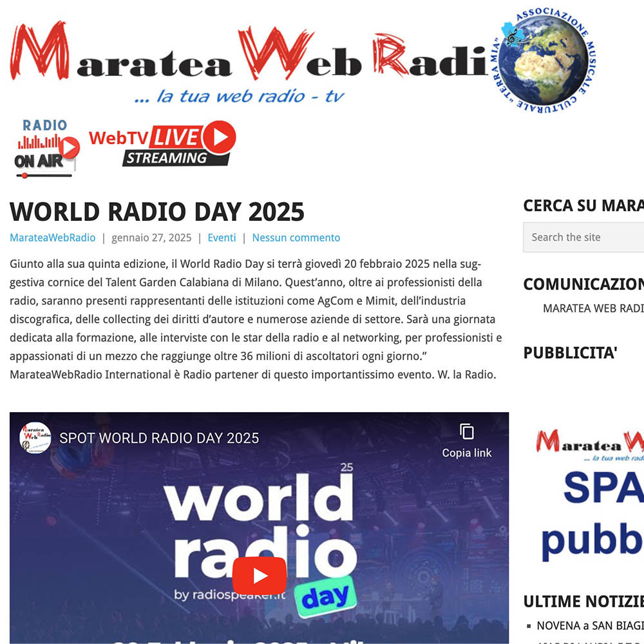This screenshot has height=644, width=644.
Task: Click the COMUNICAZIONI sidebar heading
Action: pyautogui.click(x=583, y=284)
